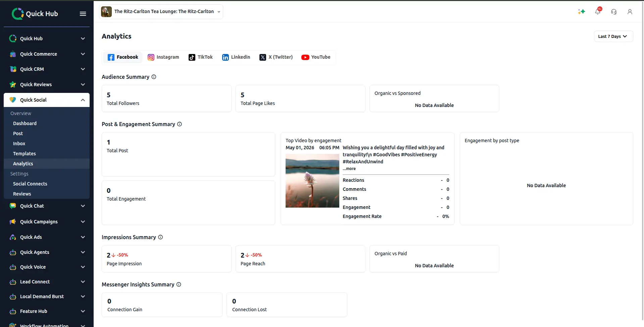Click the Total Followers card
This screenshot has height=327, width=644.
(166, 98)
